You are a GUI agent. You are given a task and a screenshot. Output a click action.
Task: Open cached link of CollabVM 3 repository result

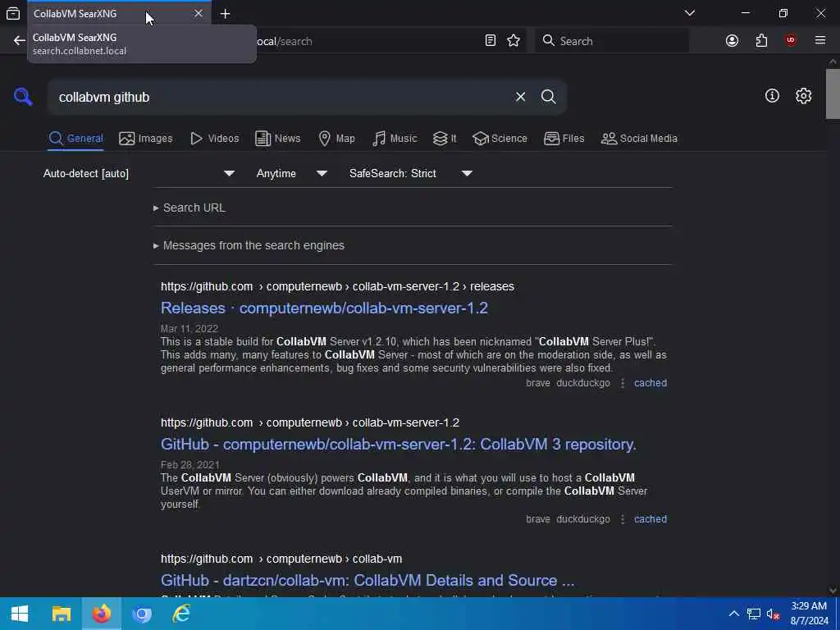click(x=651, y=518)
